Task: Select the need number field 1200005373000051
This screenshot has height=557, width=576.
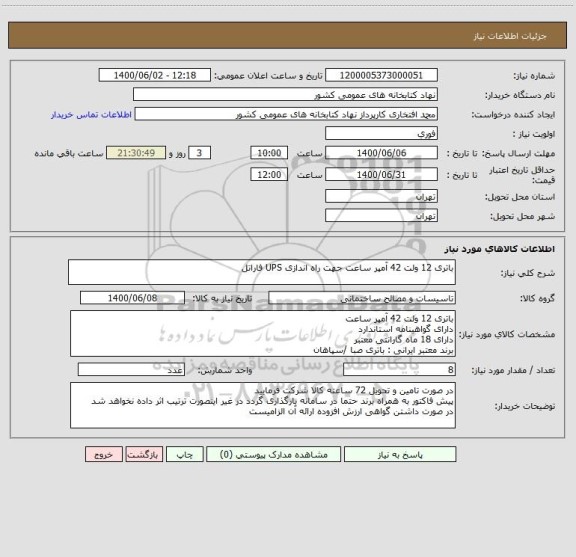Action: click(381, 75)
